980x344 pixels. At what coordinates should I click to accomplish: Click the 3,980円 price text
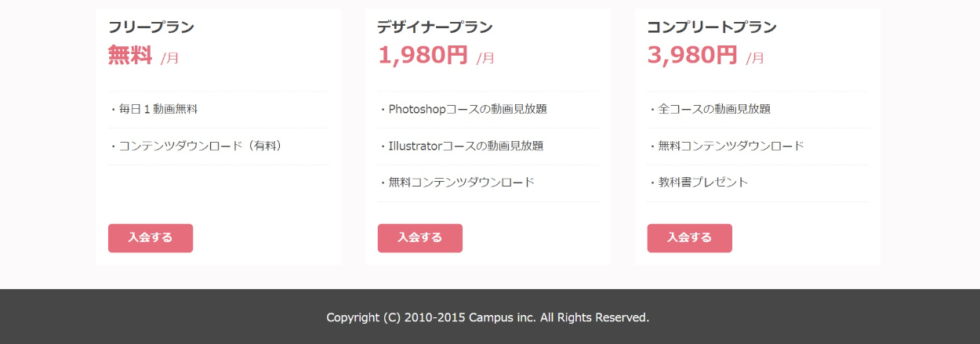click(692, 55)
